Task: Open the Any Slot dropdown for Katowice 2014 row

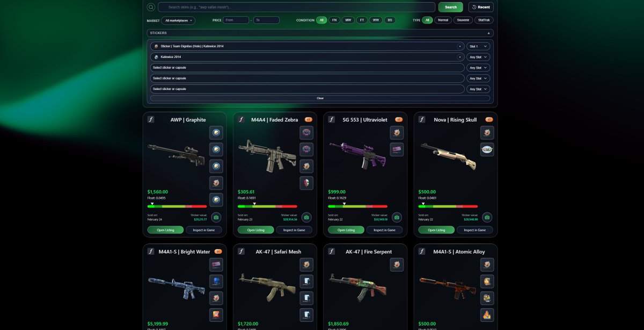Action: (478, 57)
